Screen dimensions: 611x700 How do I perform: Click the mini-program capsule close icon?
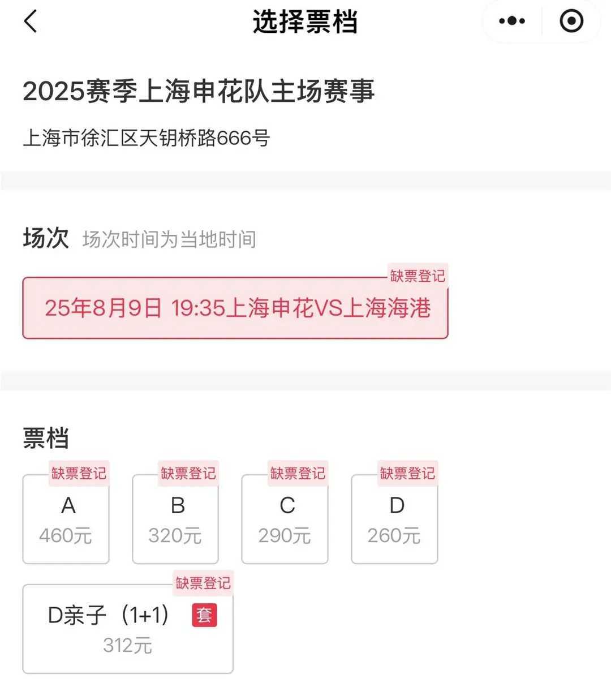coord(571,20)
